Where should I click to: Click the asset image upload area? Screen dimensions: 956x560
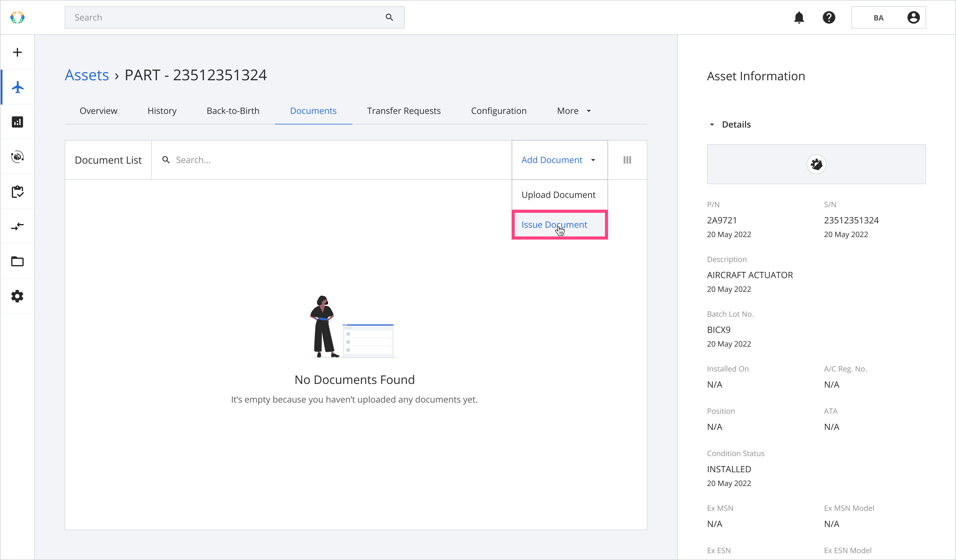(816, 164)
